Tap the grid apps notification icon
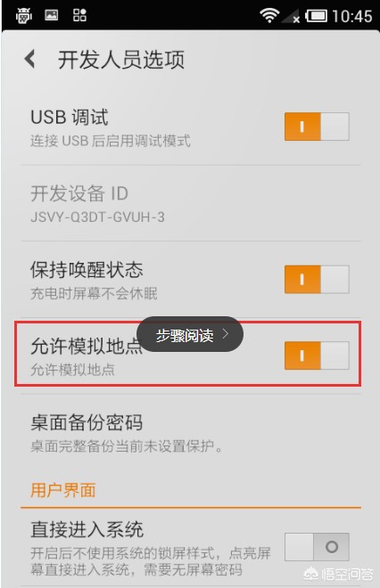The height and width of the screenshot is (588, 380). (79, 15)
